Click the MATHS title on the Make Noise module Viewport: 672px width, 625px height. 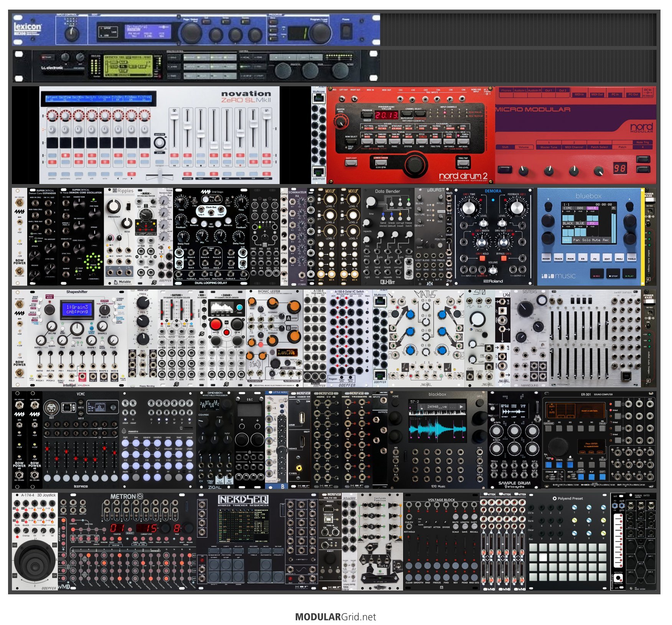coord(426,295)
